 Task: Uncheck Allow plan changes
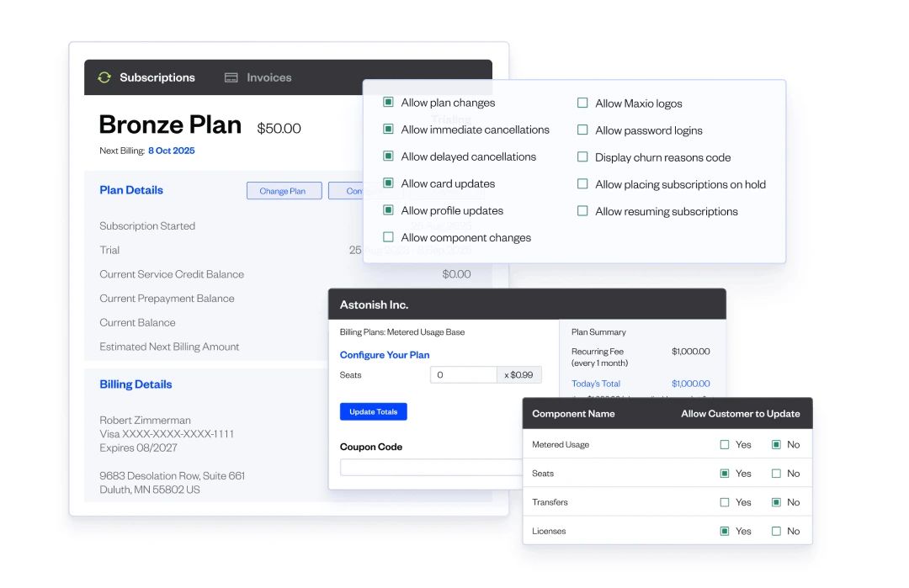(388, 102)
